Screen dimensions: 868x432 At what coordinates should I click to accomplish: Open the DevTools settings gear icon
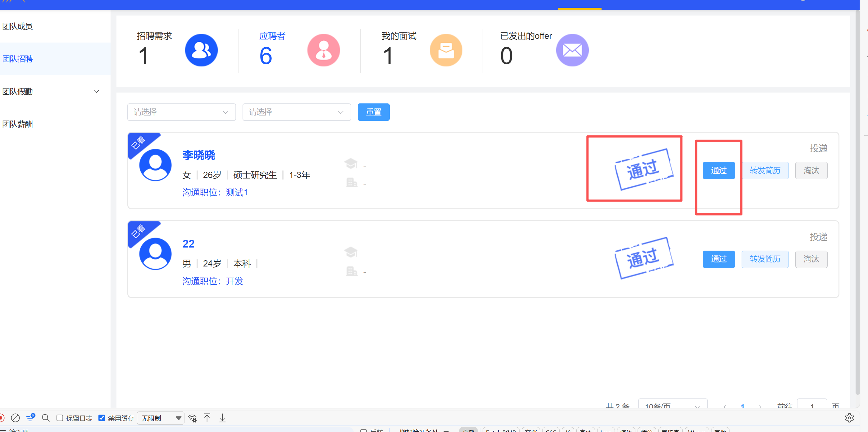(849, 418)
